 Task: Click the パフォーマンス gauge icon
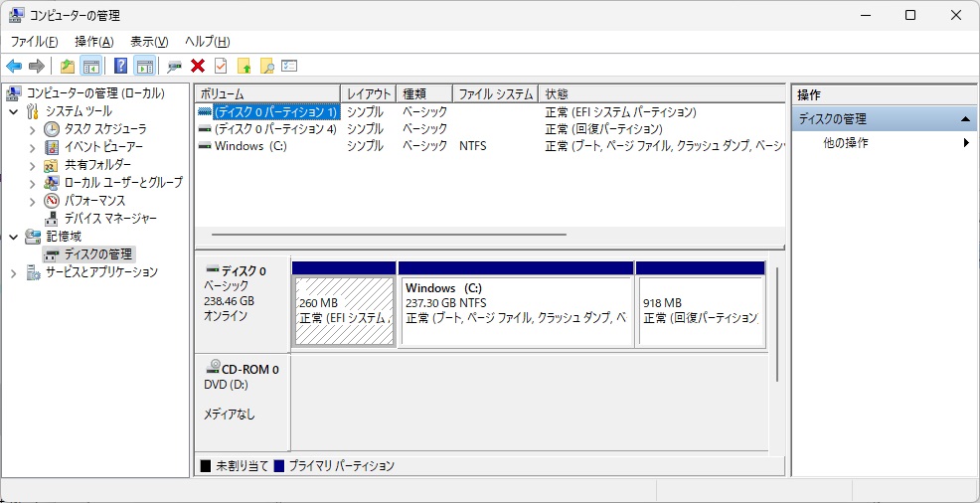pyautogui.click(x=52, y=201)
